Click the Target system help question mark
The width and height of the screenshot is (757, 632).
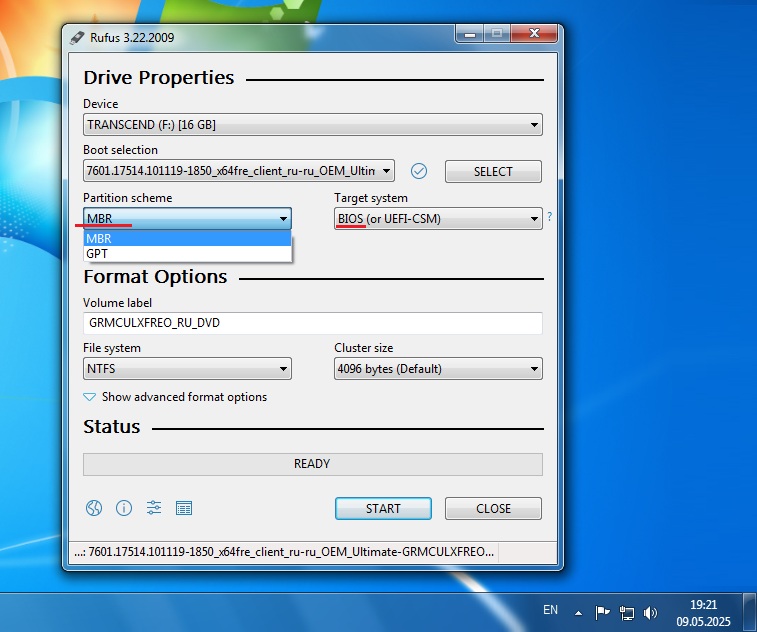click(x=549, y=217)
